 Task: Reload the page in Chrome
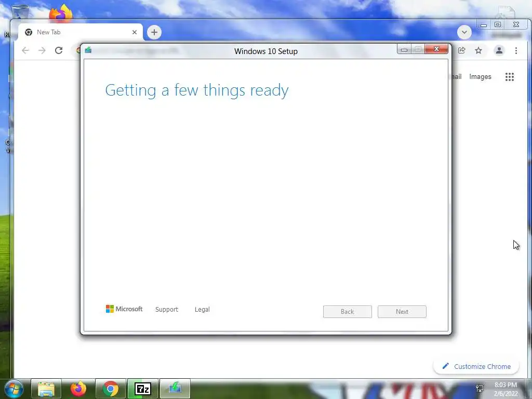[x=59, y=50]
